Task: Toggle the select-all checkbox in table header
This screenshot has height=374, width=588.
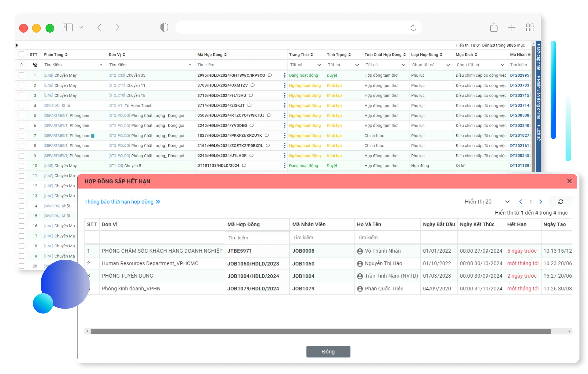Action: click(x=21, y=54)
